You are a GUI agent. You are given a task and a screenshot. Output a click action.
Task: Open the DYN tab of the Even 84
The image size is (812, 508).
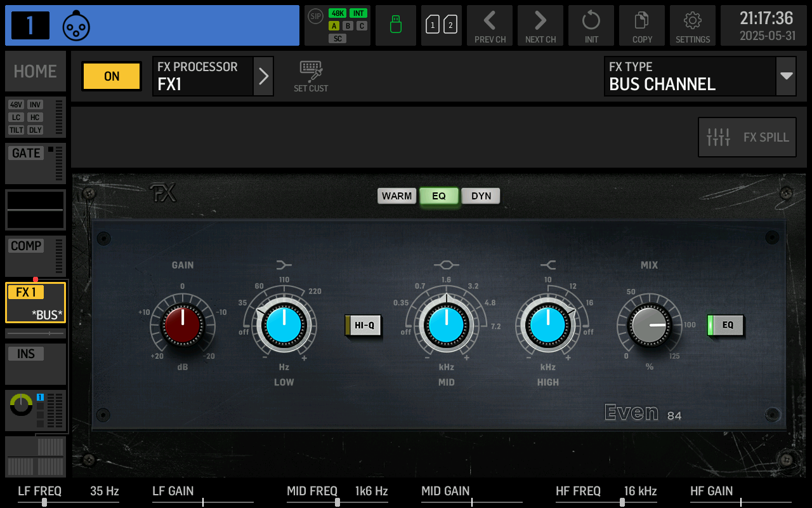(x=480, y=196)
